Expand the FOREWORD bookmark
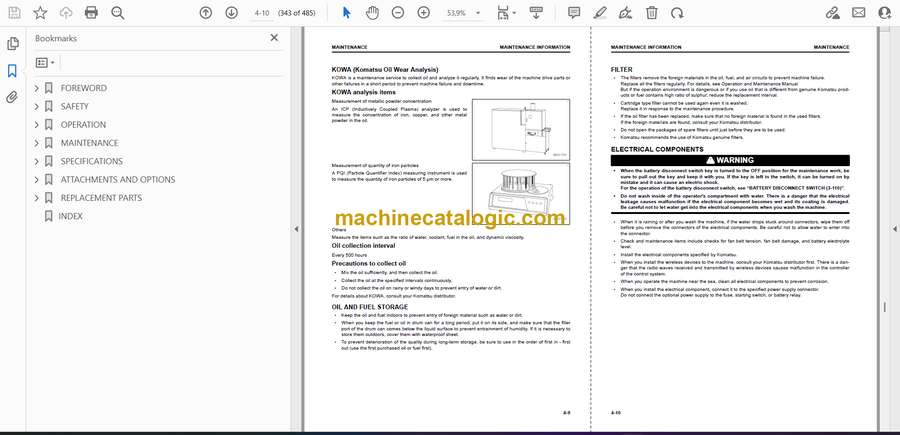This screenshot has height=435, width=900. click(x=37, y=88)
